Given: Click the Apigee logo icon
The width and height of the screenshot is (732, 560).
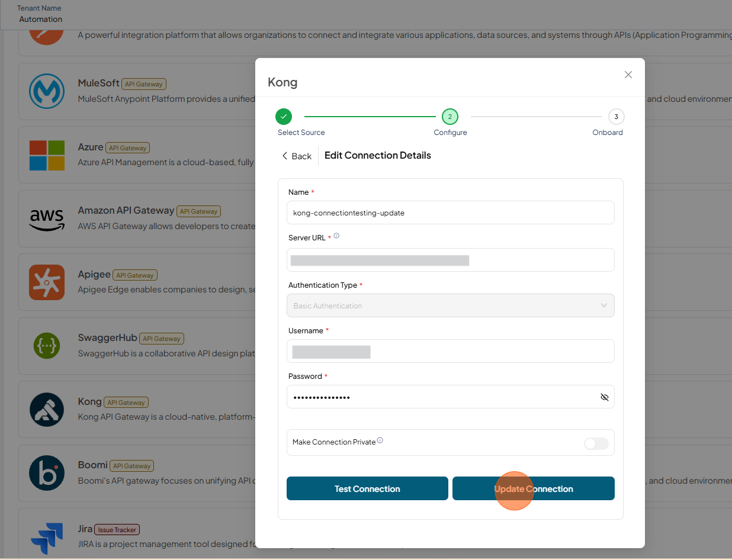Looking at the screenshot, I should [47, 282].
